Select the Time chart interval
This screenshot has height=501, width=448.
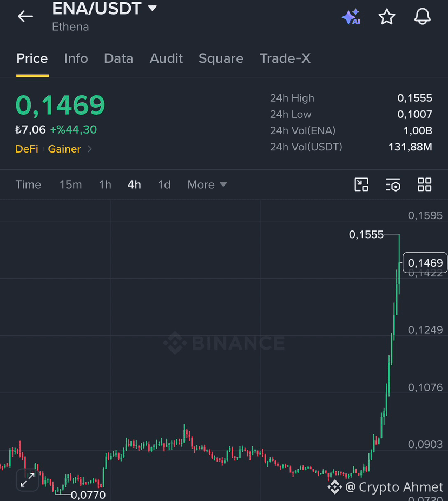[x=29, y=184]
